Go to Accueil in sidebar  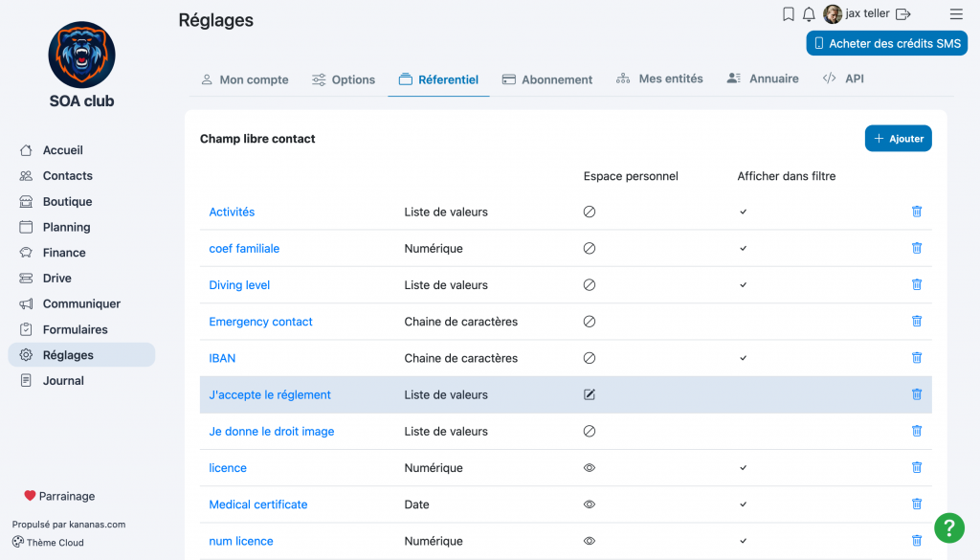81,150
